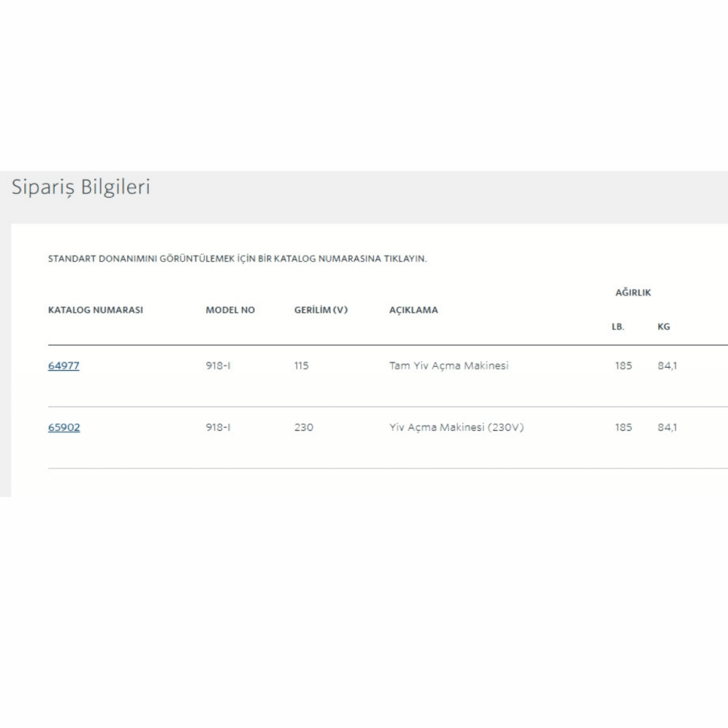This screenshot has width=728, height=728.
Task: Click the 84,1 kg value in 65902 row
Action: 667,427
